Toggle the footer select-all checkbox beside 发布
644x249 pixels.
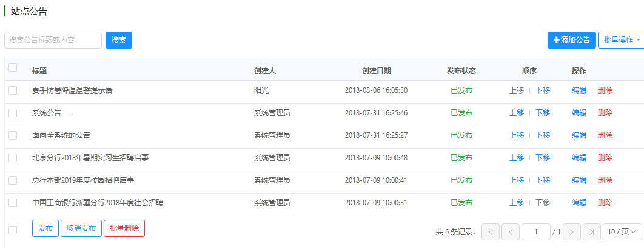click(13, 230)
